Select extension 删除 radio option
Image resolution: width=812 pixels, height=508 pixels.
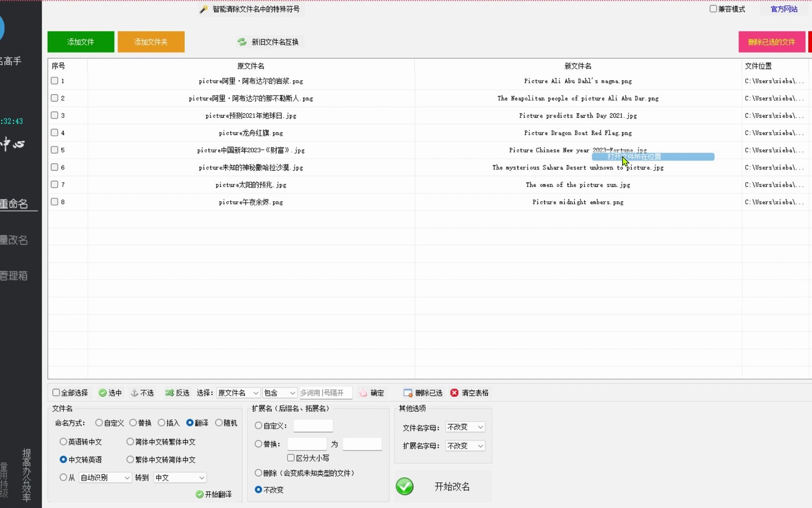click(258, 473)
